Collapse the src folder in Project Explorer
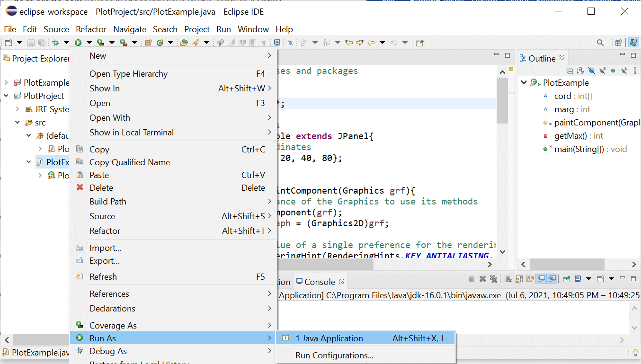 point(18,122)
